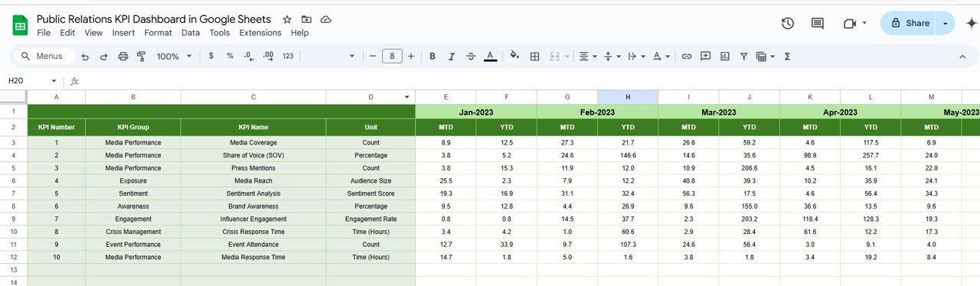The width and height of the screenshot is (980, 286).
Task: Insert a link
Action: click(687, 57)
